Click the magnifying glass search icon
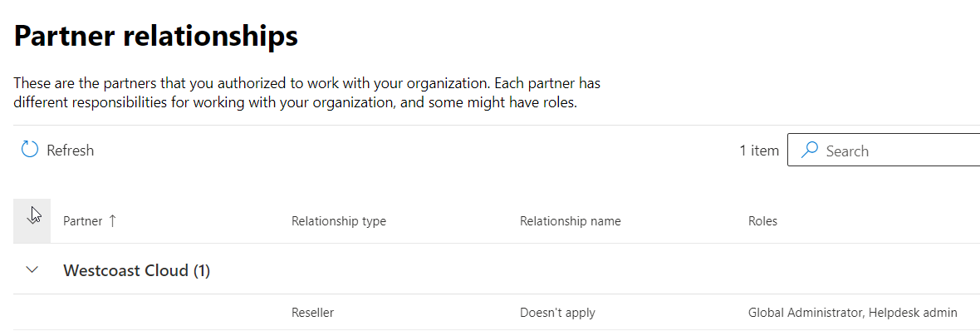 tap(810, 150)
